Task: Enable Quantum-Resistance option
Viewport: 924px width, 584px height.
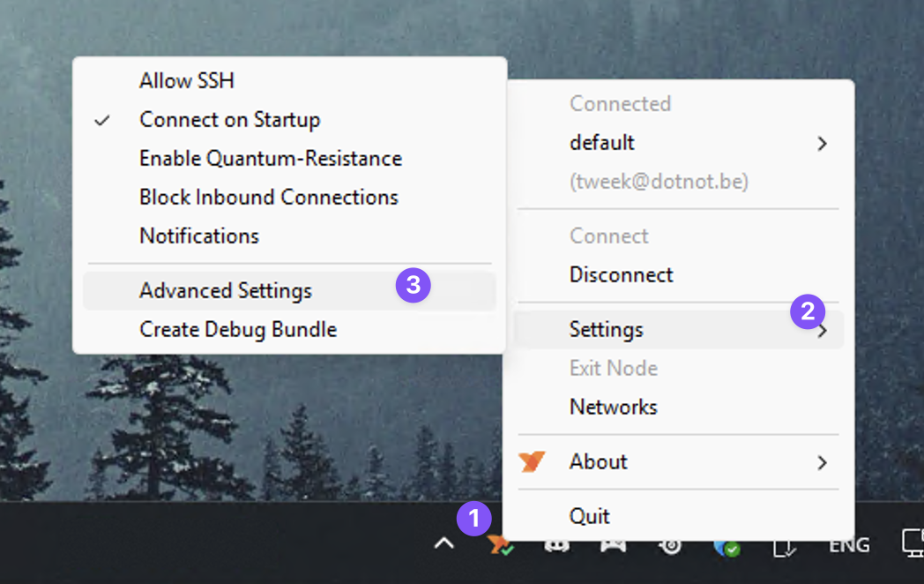Action: point(289,159)
